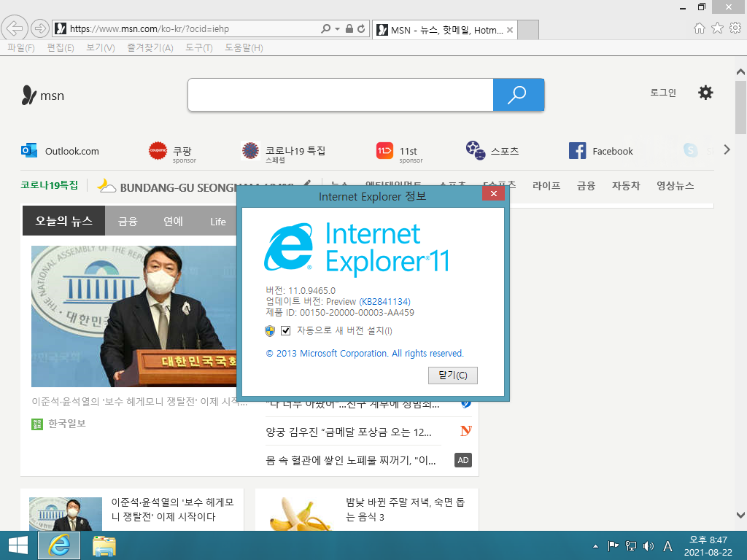Click the security lock icon in address bar

(349, 28)
